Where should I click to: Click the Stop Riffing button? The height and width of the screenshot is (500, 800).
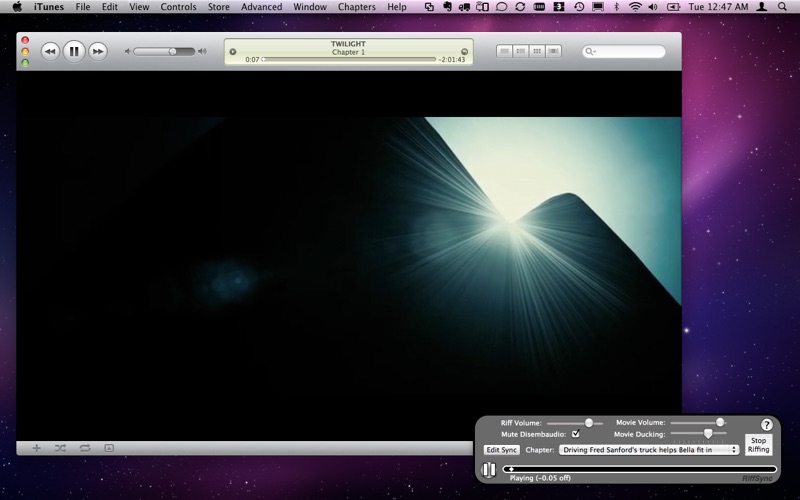[758, 445]
